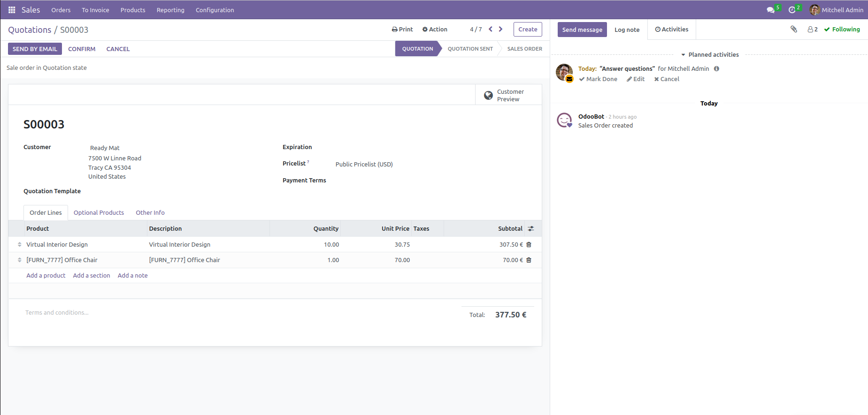Switch to the Other Info tab

click(x=150, y=212)
